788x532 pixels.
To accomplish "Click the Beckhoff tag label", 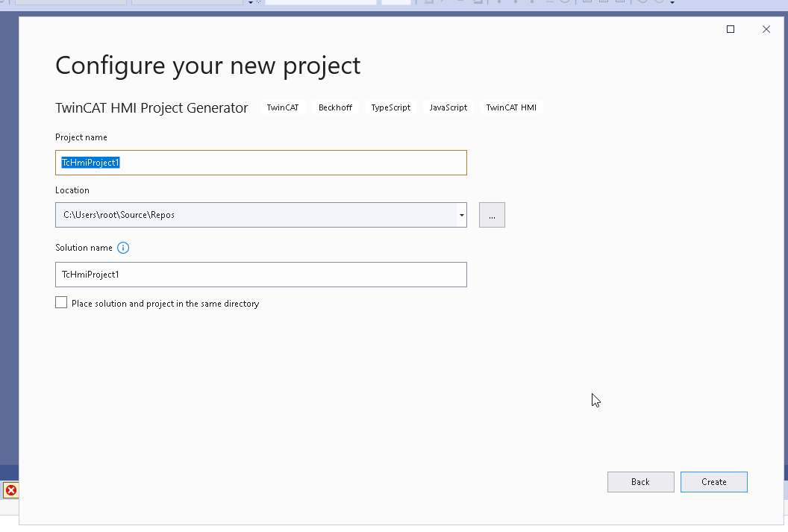I will [x=335, y=107].
